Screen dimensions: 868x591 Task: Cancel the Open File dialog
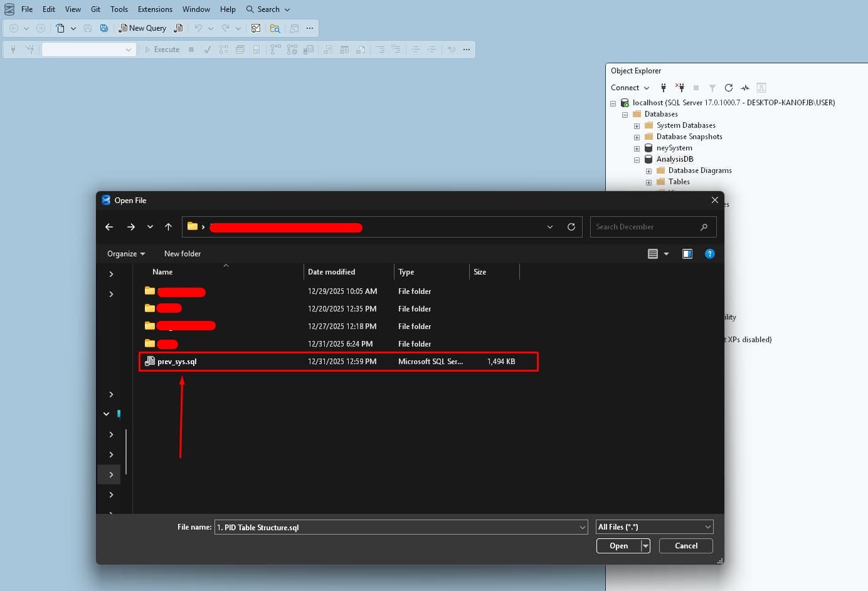(x=685, y=545)
